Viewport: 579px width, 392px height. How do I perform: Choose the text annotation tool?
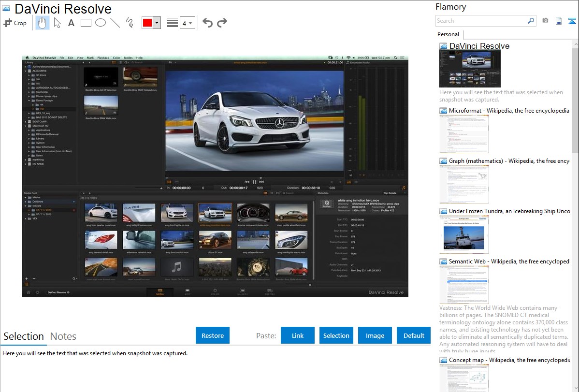(71, 23)
